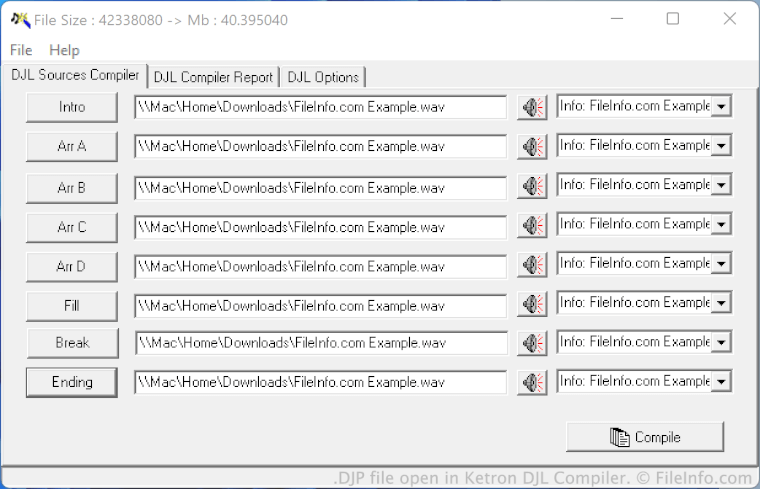The width and height of the screenshot is (760, 489).
Task: Expand the Info dropdown in the Intro row
Action: coord(721,106)
